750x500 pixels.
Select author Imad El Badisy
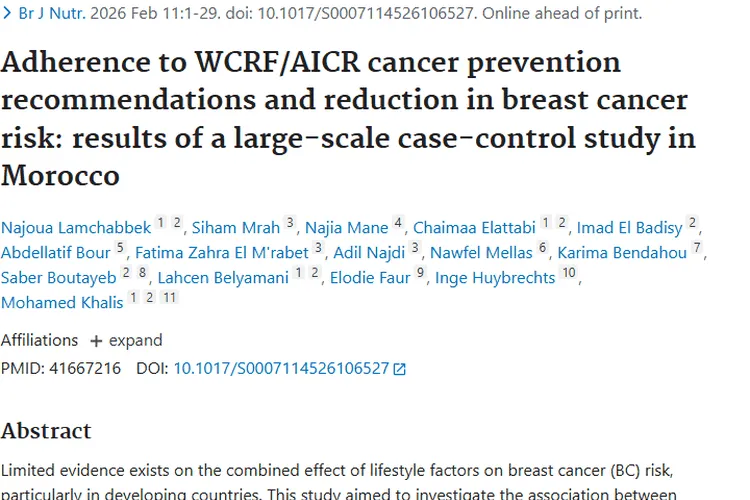pyautogui.click(x=631, y=228)
